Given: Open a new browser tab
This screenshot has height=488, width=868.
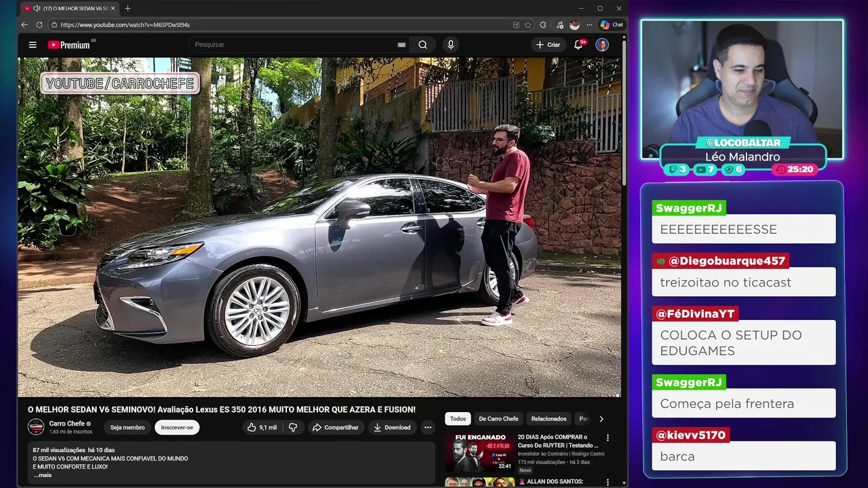Looking at the screenshot, I should coord(127,8).
